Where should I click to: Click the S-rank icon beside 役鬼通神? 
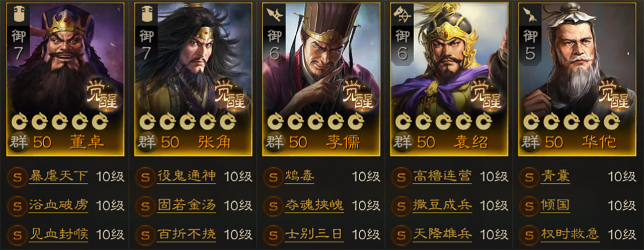(x=145, y=177)
